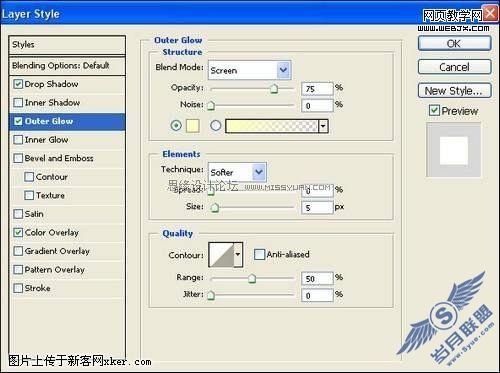Open the Styles panel entry
The image size is (500, 373).
pyautogui.click(x=67, y=45)
